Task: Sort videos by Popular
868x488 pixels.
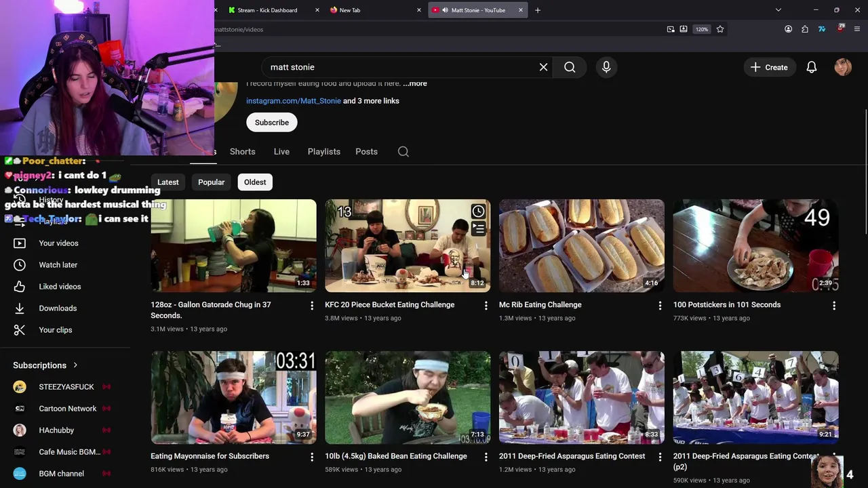Action: pos(211,182)
